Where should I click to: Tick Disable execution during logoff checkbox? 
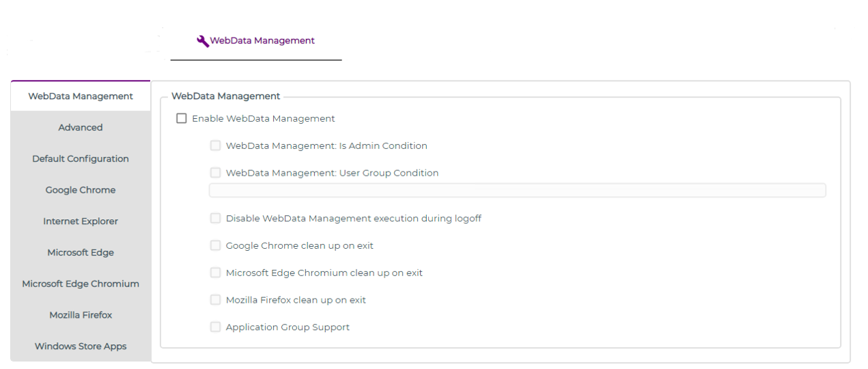tap(216, 219)
